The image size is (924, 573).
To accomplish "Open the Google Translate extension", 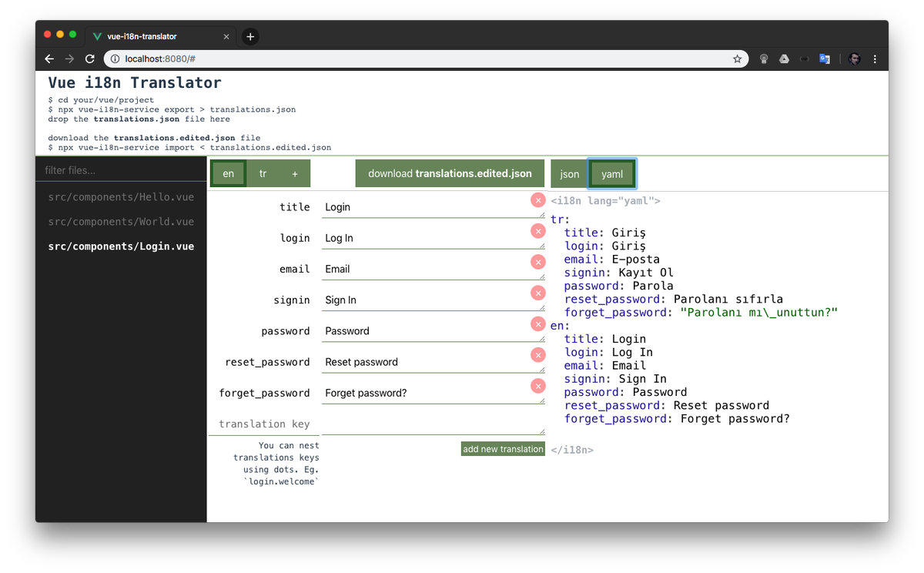I will tap(824, 59).
